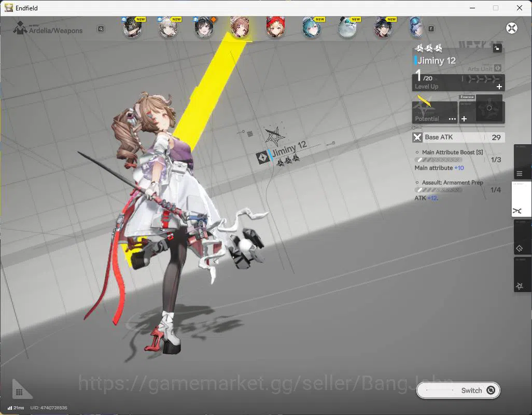Add an Essence with the plus icon

464,119
